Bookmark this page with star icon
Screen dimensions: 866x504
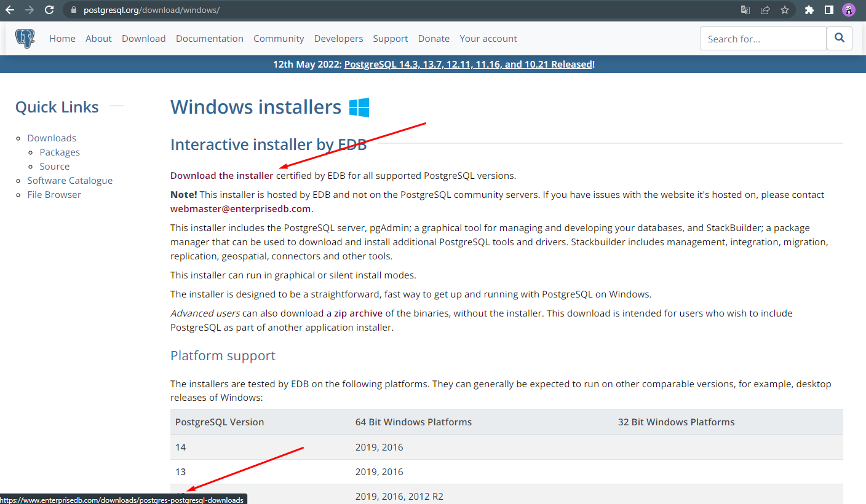pyautogui.click(x=785, y=10)
